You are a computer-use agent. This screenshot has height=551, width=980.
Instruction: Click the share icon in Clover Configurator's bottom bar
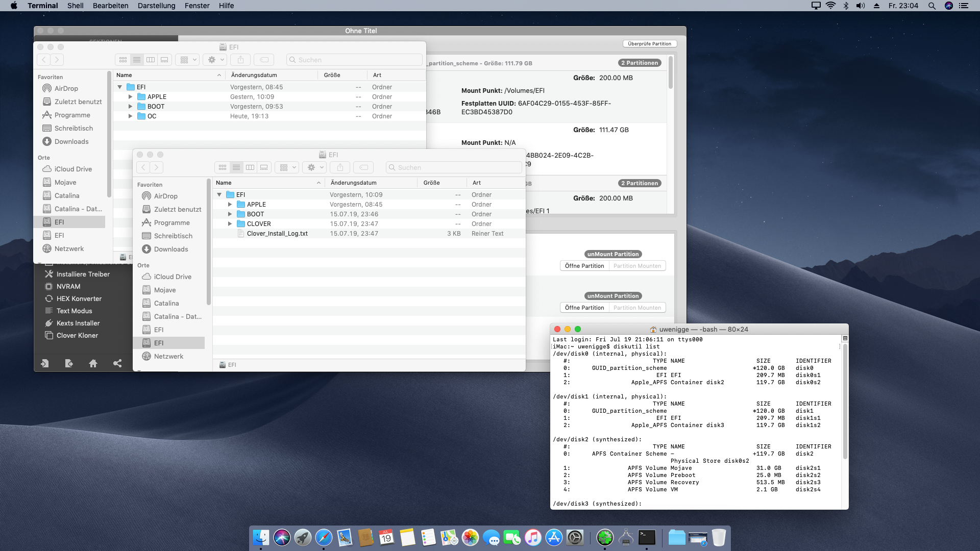117,363
